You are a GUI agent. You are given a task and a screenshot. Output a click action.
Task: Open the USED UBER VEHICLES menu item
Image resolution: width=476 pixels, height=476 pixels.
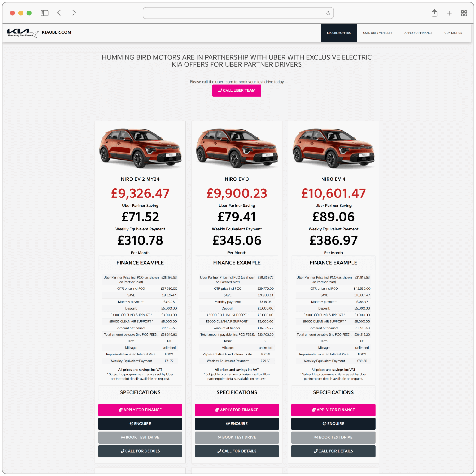377,33
